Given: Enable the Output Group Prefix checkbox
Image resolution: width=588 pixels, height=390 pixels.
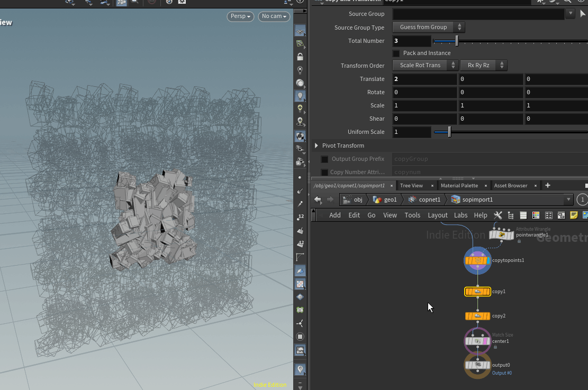Looking at the screenshot, I should pos(325,159).
